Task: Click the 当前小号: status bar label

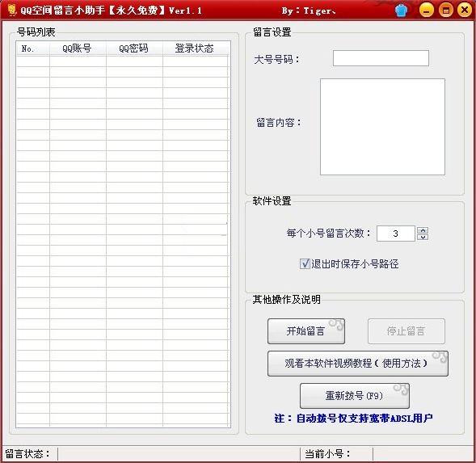Action: click(x=327, y=454)
